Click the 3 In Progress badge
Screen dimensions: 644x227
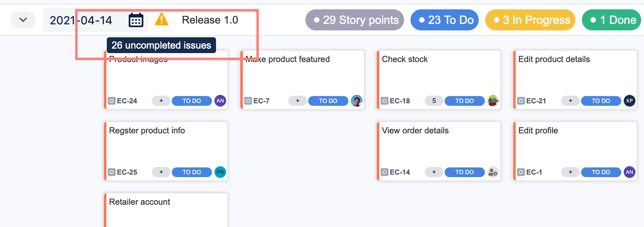click(530, 20)
